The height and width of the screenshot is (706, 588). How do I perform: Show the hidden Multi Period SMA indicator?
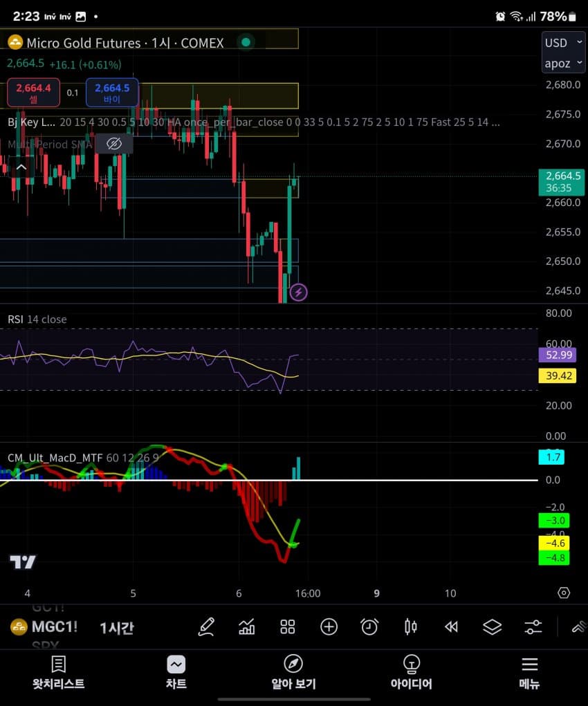click(114, 144)
